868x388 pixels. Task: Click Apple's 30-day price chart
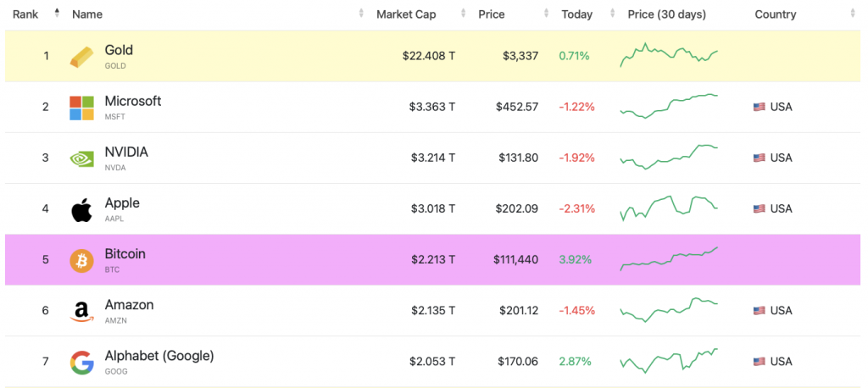(x=669, y=208)
